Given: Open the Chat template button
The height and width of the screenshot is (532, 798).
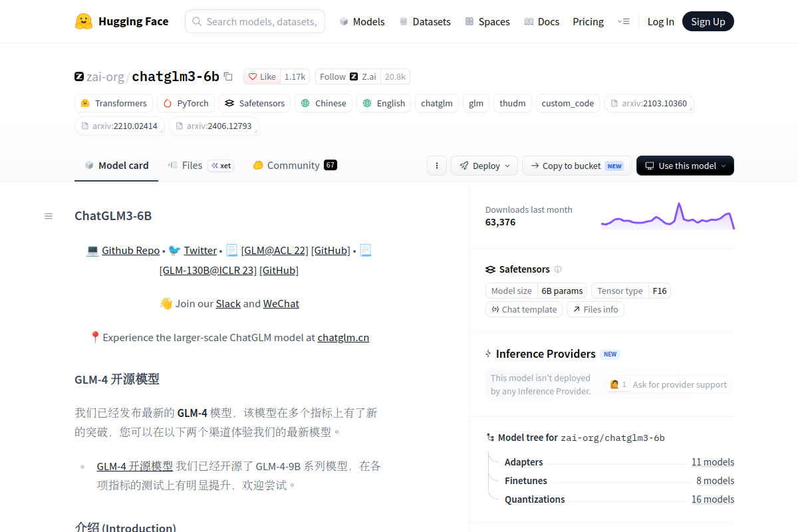Looking at the screenshot, I should tap(524, 309).
